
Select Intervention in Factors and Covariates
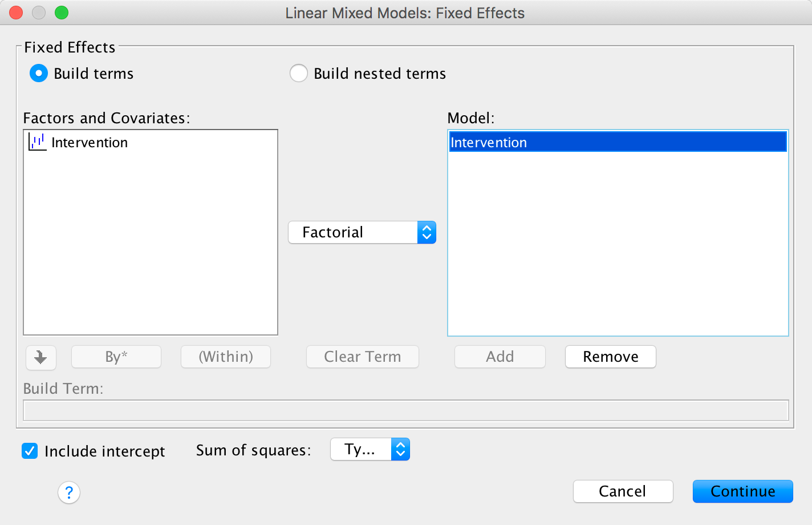(x=90, y=143)
